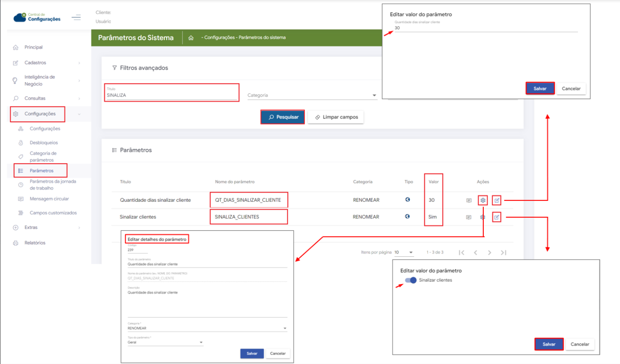Screen dimensions: 620x364
Task: Open gear settings for Quantidade dias sinalizar cliente
Action: [482, 200]
